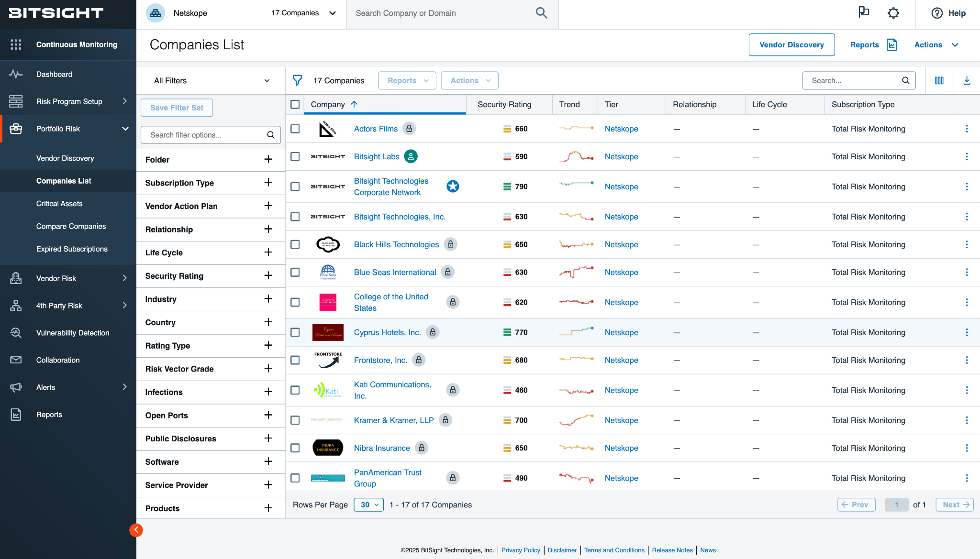Open row menu for Actors Films
Screen dimensions: 980x559
tap(967, 129)
